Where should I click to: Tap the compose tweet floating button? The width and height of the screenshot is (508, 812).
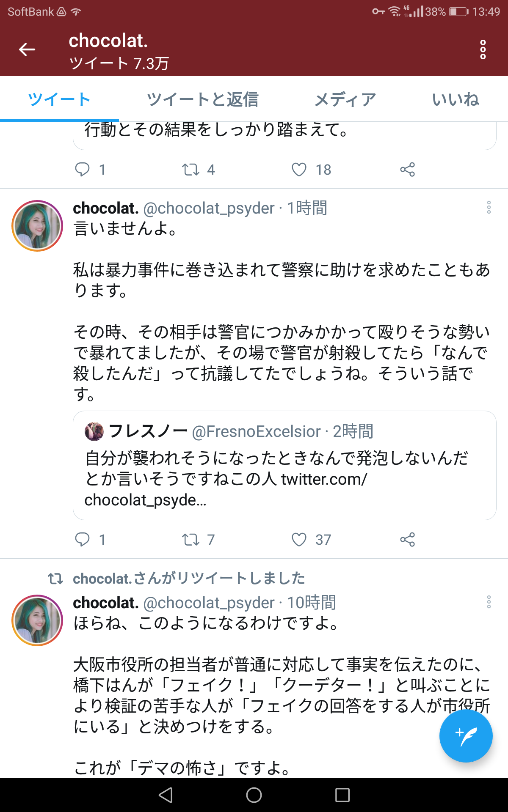click(466, 736)
